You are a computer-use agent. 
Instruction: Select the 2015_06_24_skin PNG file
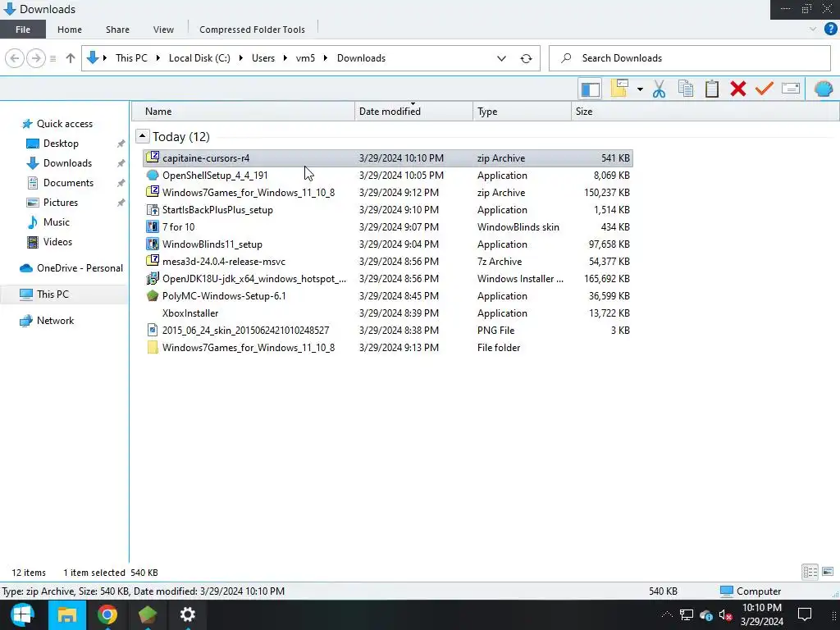pos(388,331)
